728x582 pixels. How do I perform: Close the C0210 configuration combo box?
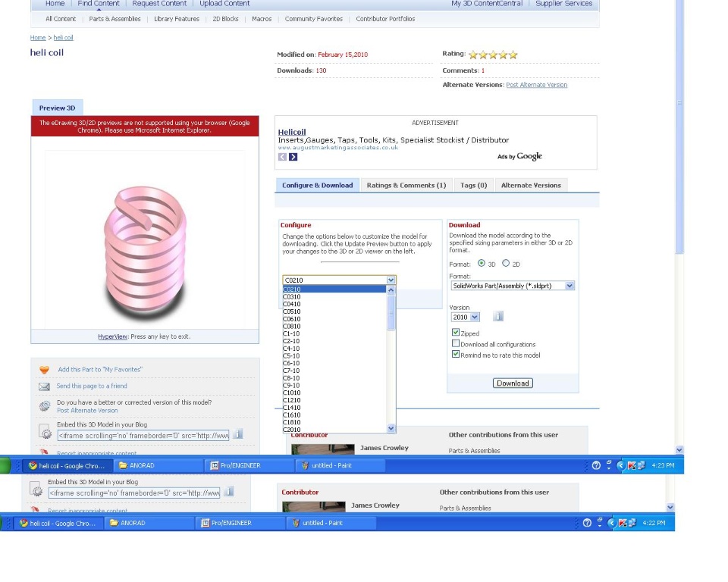(391, 280)
